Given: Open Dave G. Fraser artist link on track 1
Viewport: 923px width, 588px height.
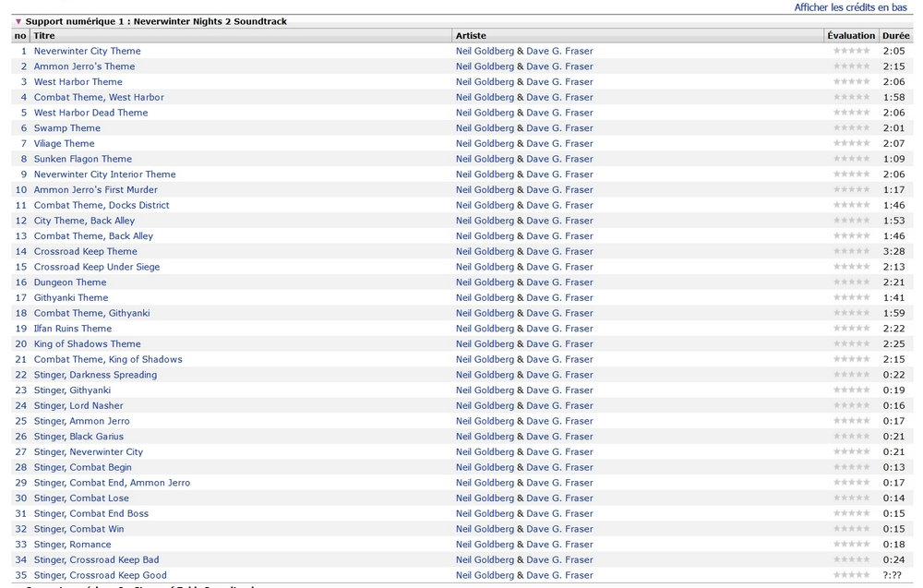Looking at the screenshot, I should click(560, 51).
